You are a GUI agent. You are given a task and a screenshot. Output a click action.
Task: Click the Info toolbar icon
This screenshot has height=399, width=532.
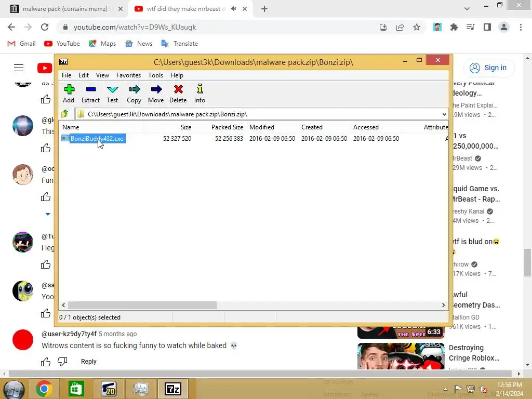tap(199, 94)
